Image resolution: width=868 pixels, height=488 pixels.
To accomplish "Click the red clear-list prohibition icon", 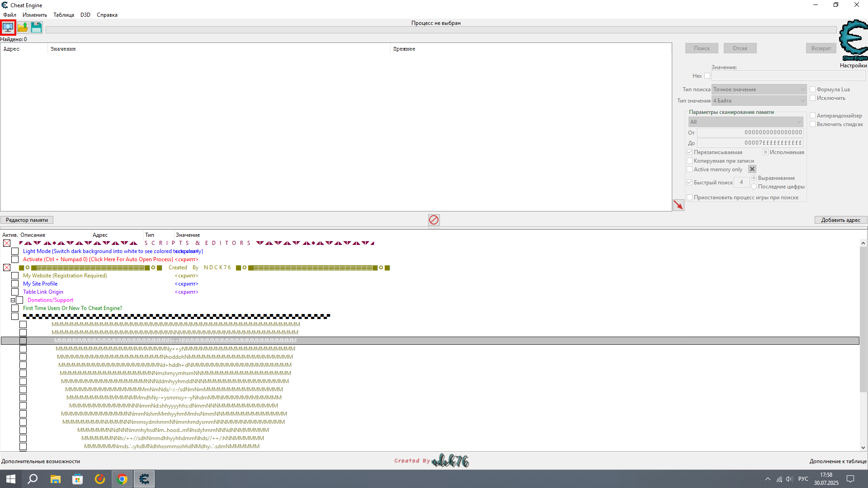I will tap(434, 220).
